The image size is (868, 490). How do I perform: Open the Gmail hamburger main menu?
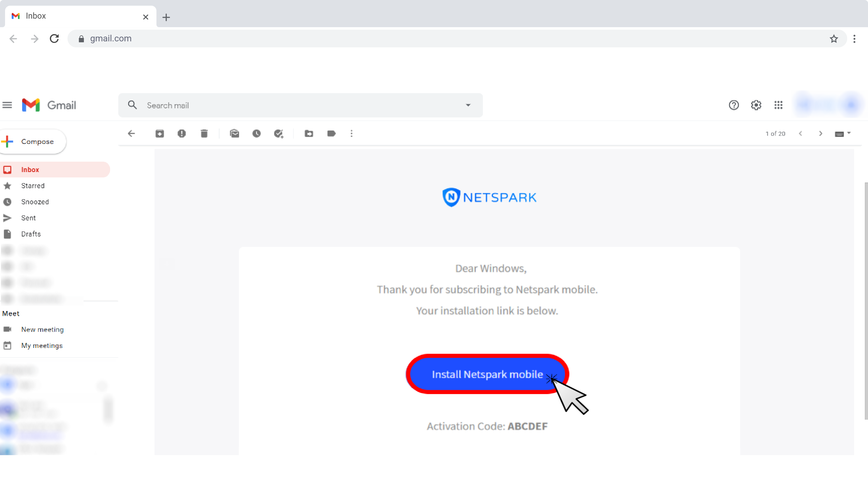click(x=7, y=105)
